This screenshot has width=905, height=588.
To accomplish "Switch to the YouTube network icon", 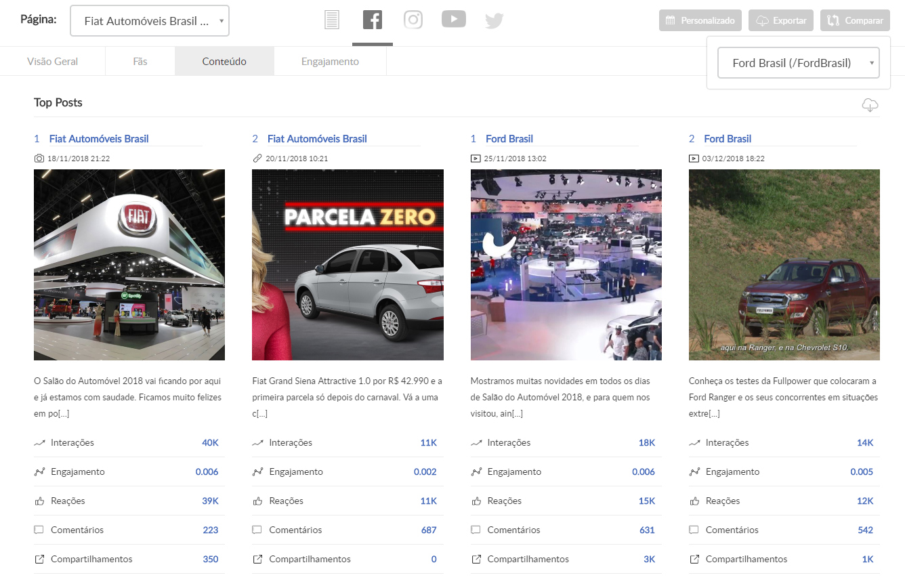I will (x=453, y=20).
